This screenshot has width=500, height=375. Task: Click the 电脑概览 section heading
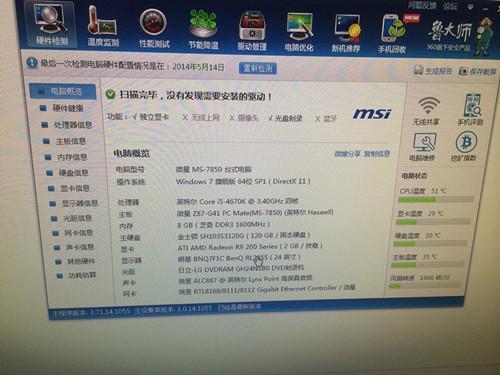coord(131,153)
